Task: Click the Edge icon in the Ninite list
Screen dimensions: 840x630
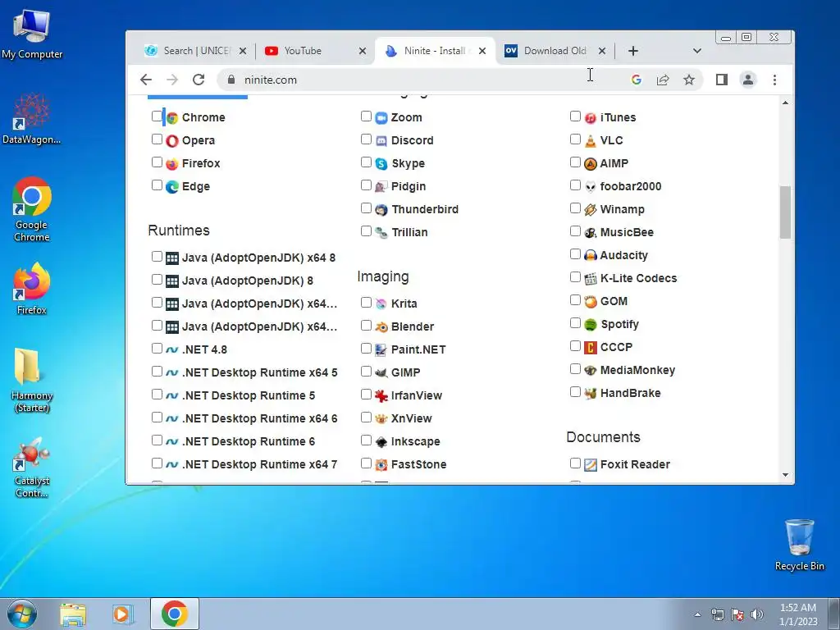Action: tap(172, 187)
